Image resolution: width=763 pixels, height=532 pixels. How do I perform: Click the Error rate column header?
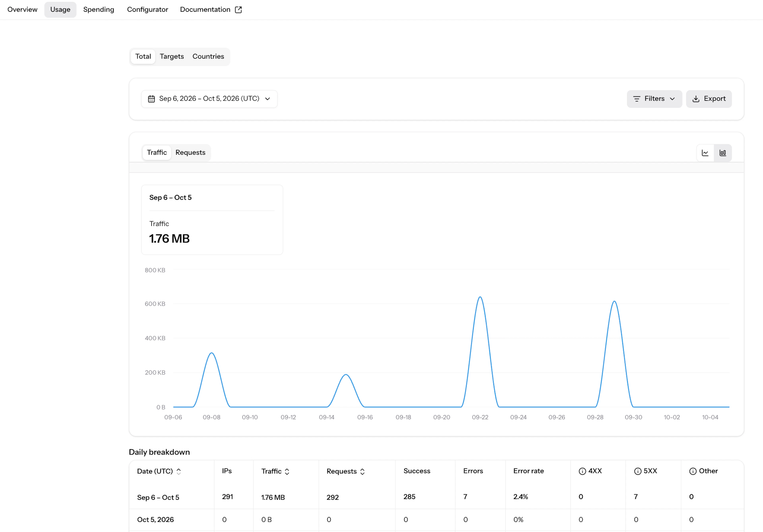click(529, 471)
